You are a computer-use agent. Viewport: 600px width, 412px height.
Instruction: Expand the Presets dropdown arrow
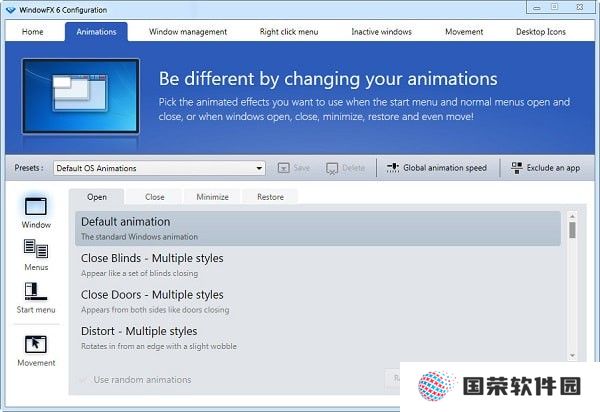tap(259, 168)
